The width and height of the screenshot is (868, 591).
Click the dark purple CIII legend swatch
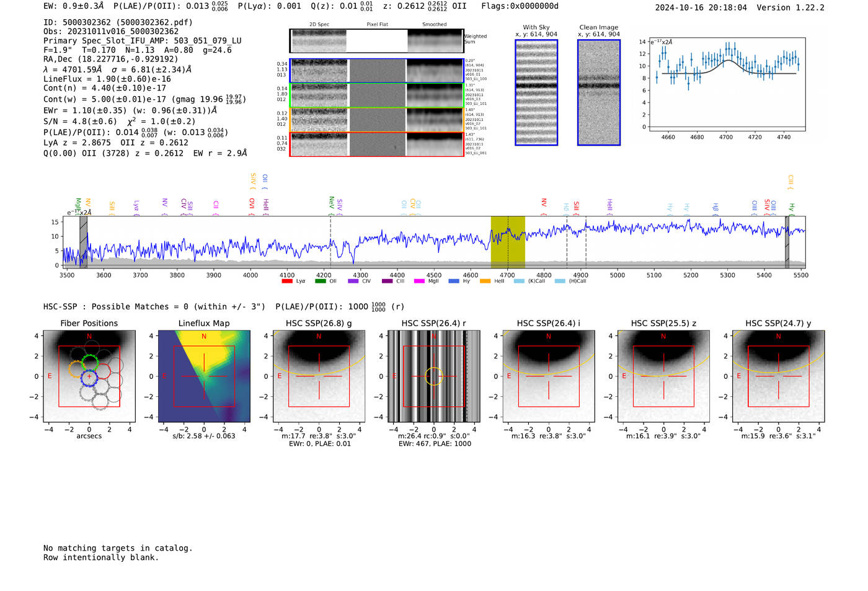[387, 281]
